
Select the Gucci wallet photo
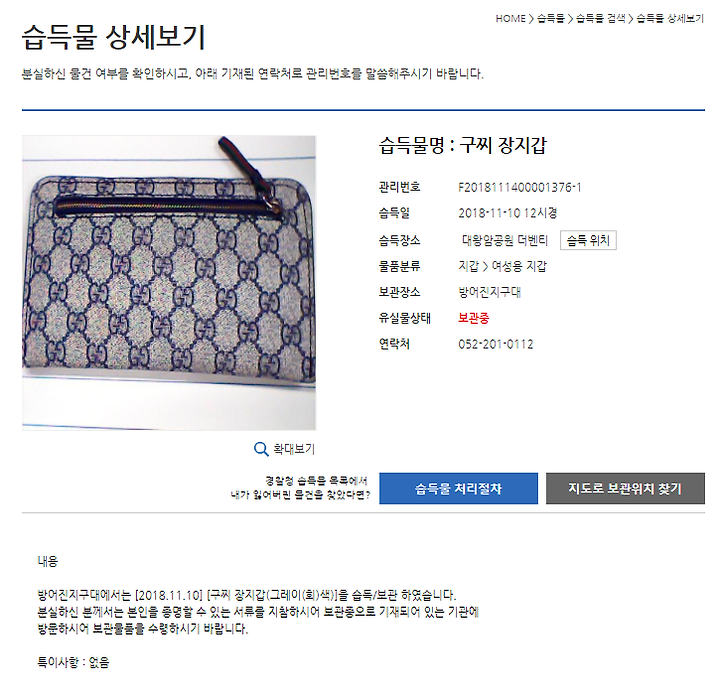pos(169,282)
